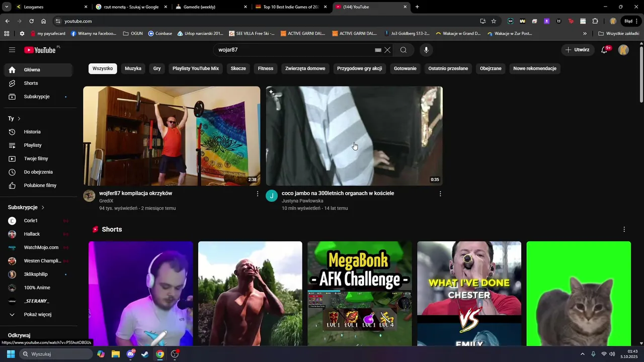
Task: Select the Fitness filter chip
Action: coord(266,68)
